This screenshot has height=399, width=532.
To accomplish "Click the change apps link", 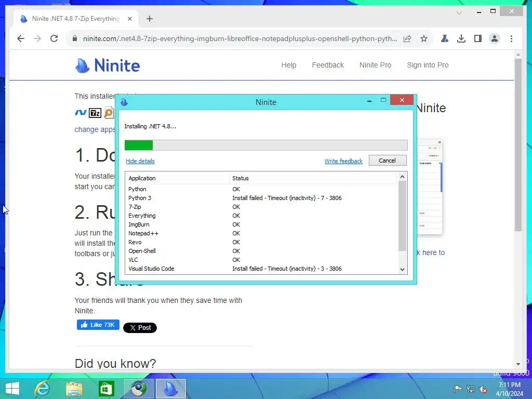I will click(95, 129).
